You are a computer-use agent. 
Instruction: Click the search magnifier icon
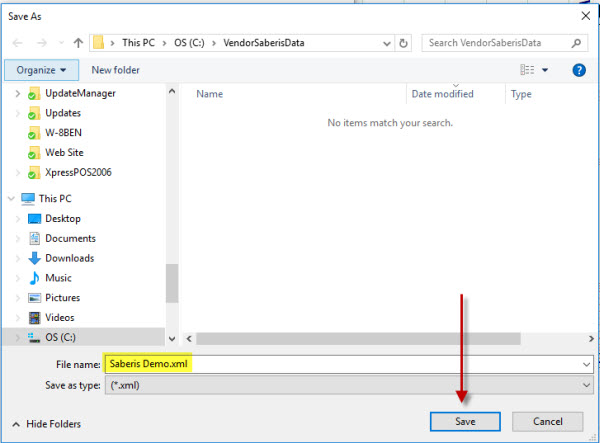click(x=577, y=44)
